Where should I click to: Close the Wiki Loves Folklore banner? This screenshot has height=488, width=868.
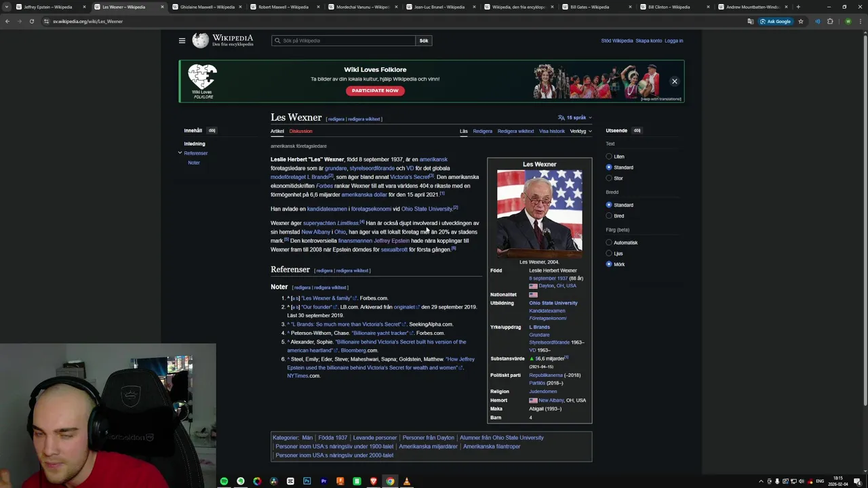point(674,81)
